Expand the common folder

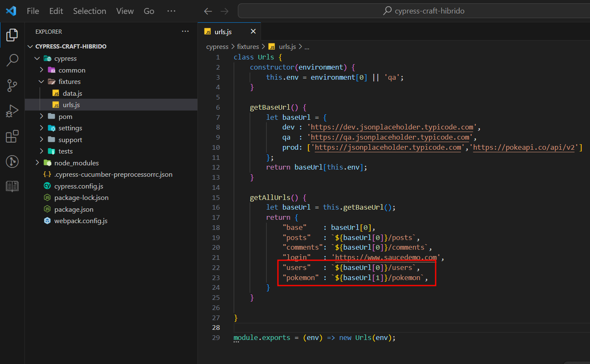41,70
